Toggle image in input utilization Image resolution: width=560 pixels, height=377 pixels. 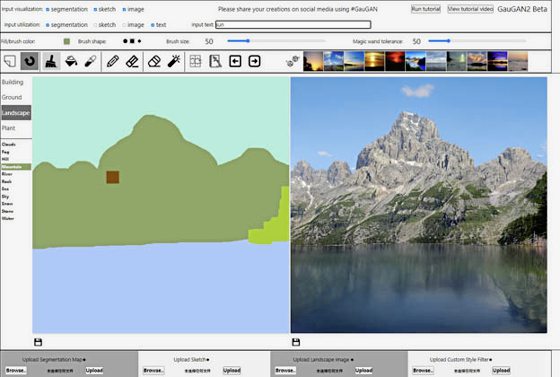124,25
